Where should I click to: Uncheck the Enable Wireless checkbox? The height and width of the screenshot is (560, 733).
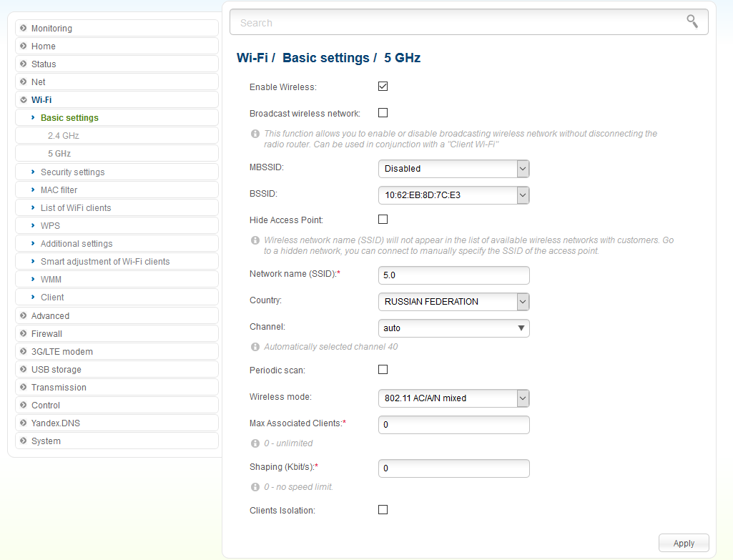click(383, 87)
